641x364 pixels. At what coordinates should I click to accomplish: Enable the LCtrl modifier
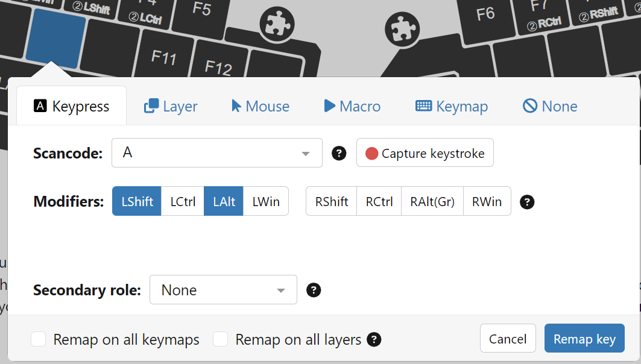183,201
